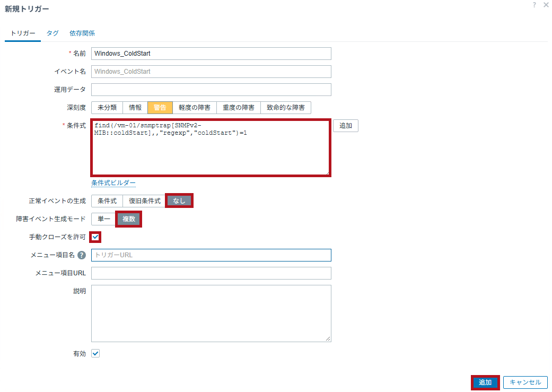Select the 警告 severity
The image size is (552, 392).
[160, 108]
